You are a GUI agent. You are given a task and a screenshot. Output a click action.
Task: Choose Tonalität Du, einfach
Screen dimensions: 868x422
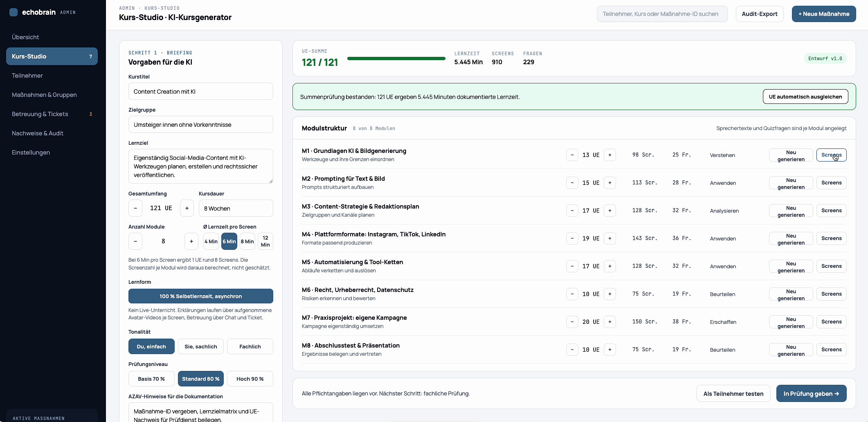tap(151, 346)
